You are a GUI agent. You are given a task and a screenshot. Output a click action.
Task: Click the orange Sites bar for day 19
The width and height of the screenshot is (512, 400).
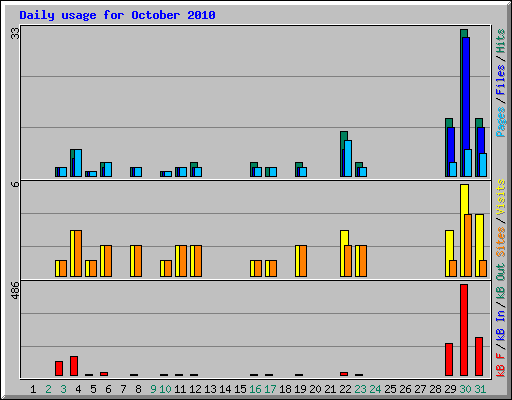tap(303, 261)
